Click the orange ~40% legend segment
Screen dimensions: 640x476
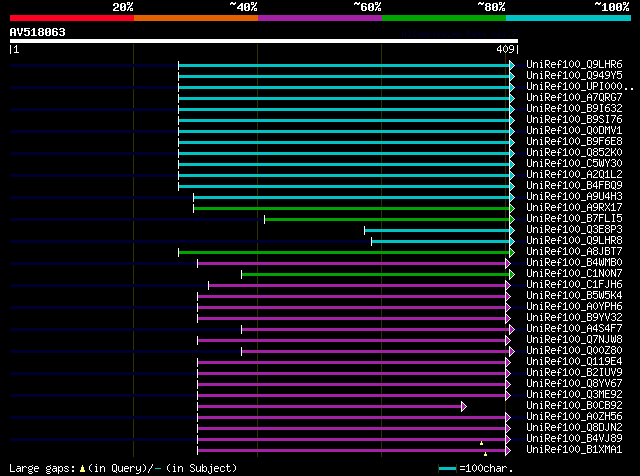[196, 18]
